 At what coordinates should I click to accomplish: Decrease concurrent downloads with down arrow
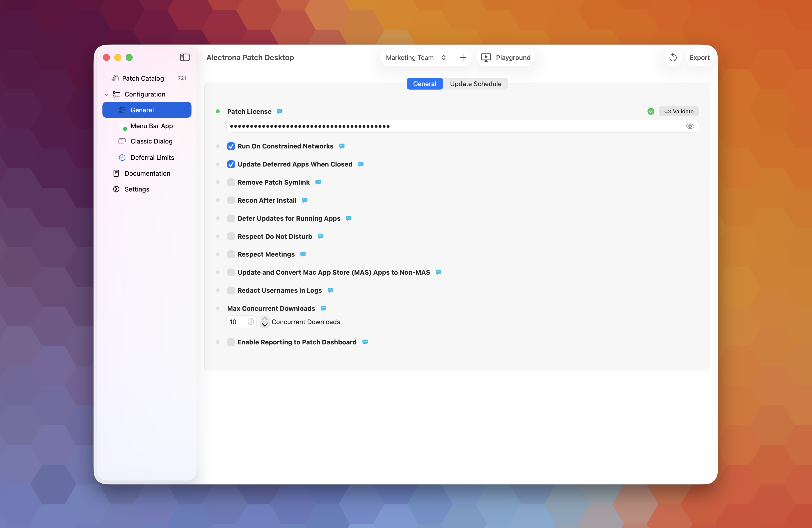pyautogui.click(x=264, y=325)
